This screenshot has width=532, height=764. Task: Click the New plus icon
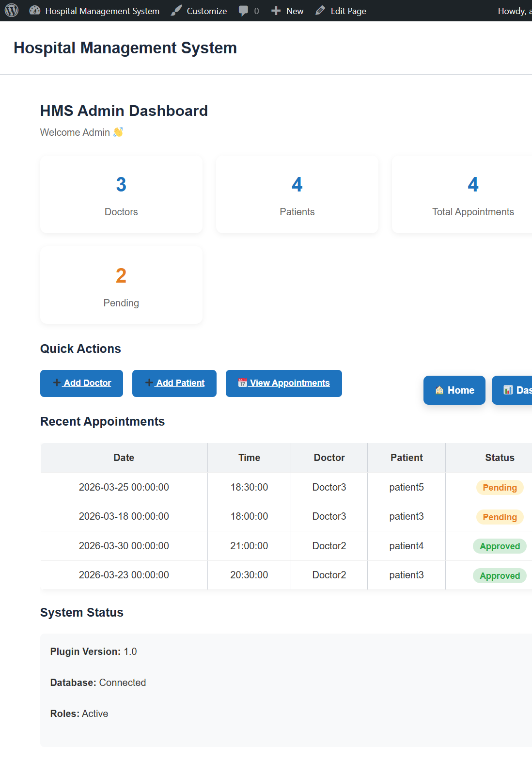pos(276,11)
